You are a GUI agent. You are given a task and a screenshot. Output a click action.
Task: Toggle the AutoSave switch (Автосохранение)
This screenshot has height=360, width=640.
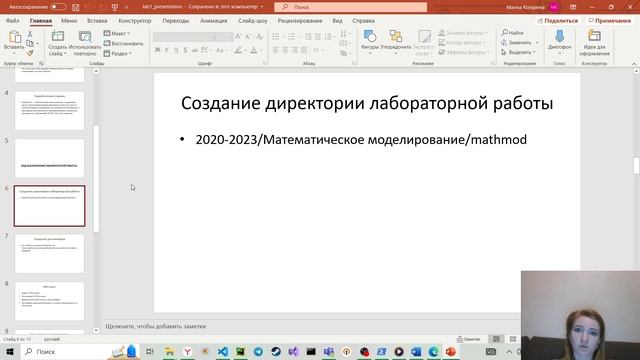(58, 7)
